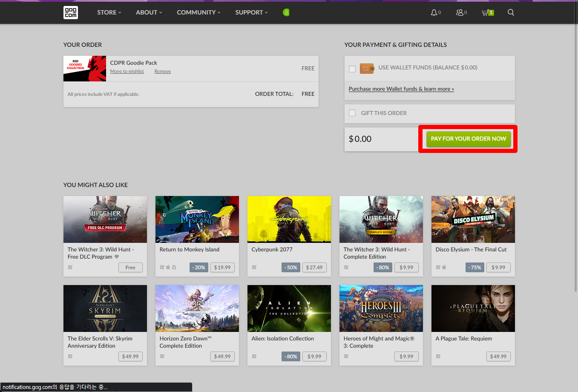
Task: Click the A Plague Tale: Requiem title
Action: click(464, 339)
